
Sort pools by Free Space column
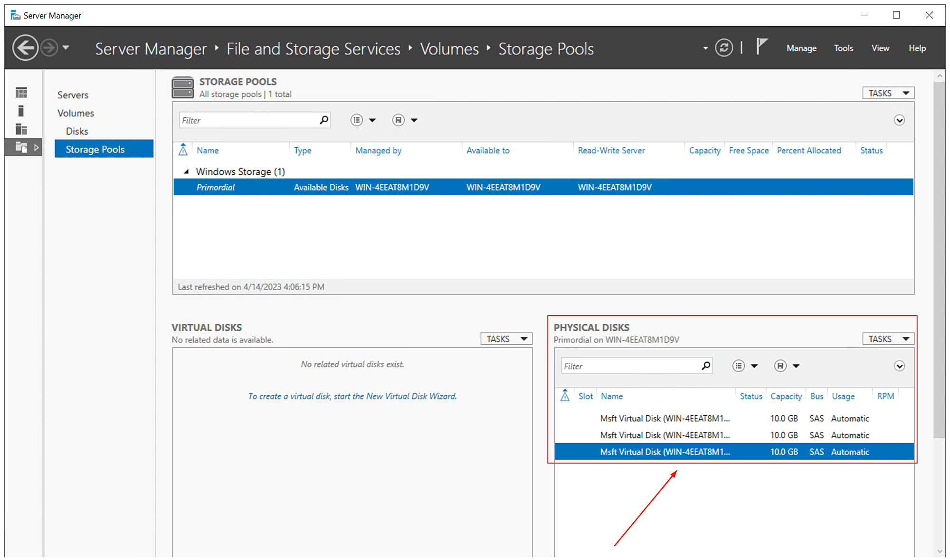pyautogui.click(x=749, y=151)
